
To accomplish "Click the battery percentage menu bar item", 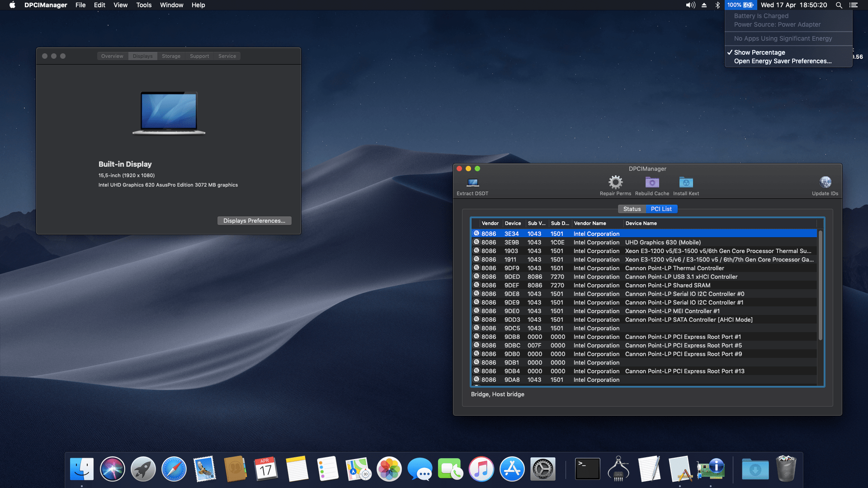I will [x=740, y=5].
